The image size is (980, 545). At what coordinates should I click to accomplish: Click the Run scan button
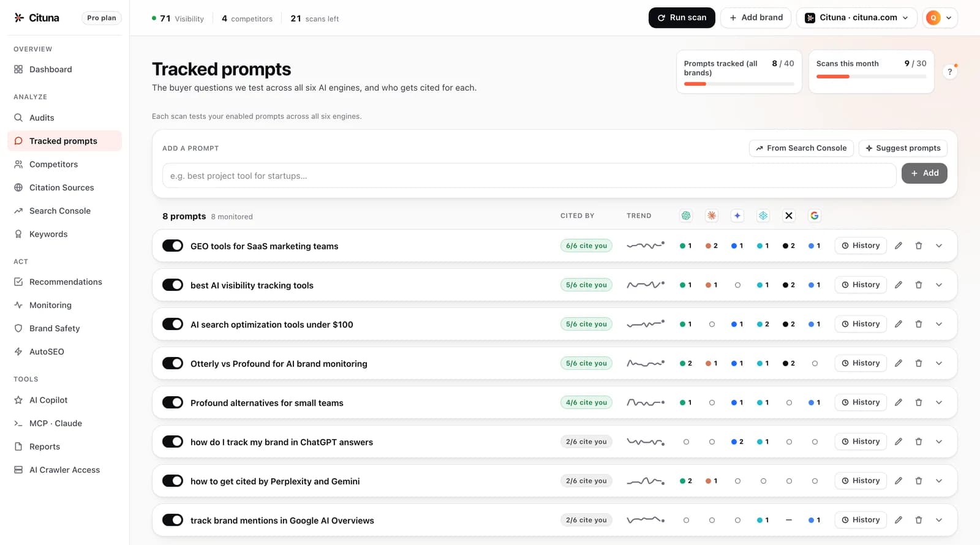[682, 18]
